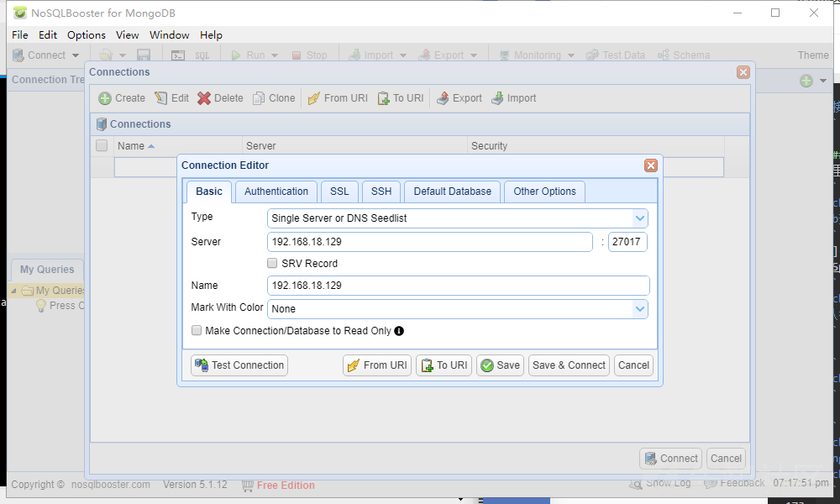840x504 pixels.
Task: Click From URI button in Connection Editor
Action: 377,365
